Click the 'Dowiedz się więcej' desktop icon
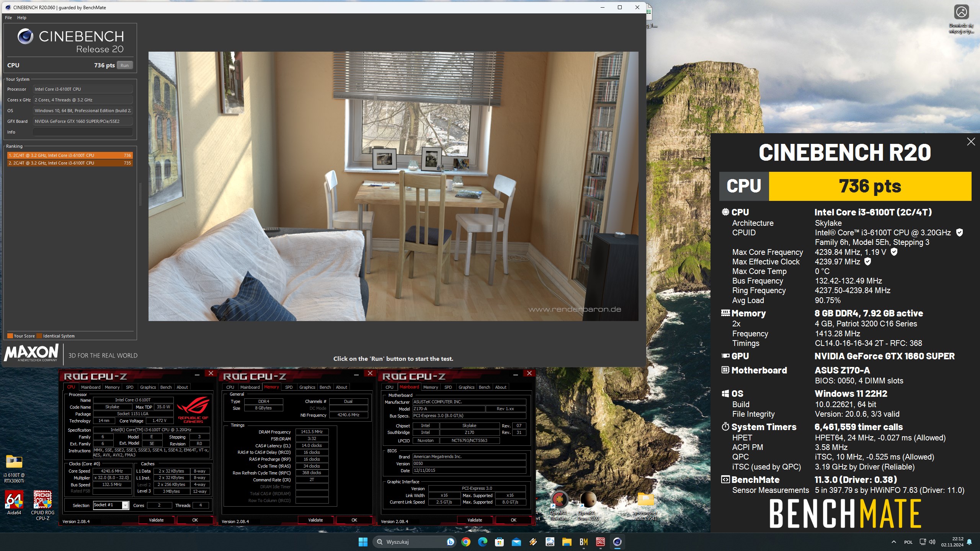The height and width of the screenshot is (551, 980). click(961, 19)
